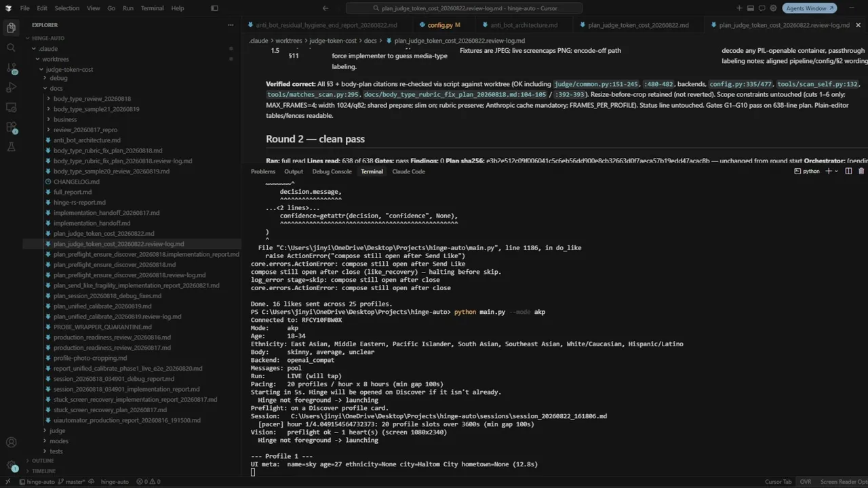Collapse the worktrees folder
The height and width of the screenshot is (488, 868).
(x=56, y=59)
